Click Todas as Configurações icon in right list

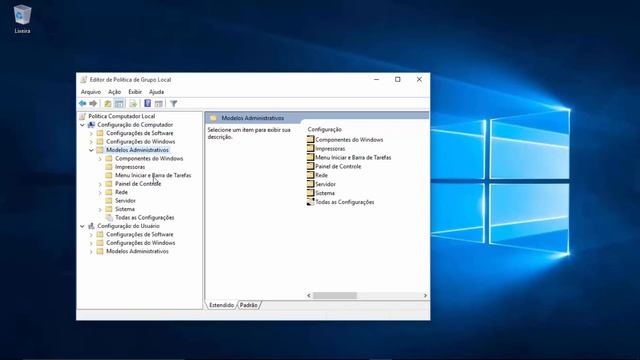tap(311, 202)
